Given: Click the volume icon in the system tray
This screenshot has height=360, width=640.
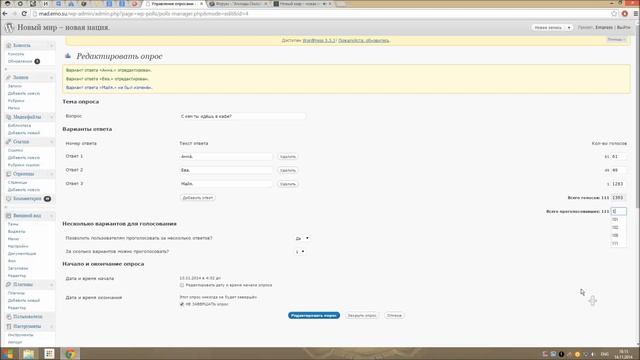Looking at the screenshot, I should [x=593, y=354].
